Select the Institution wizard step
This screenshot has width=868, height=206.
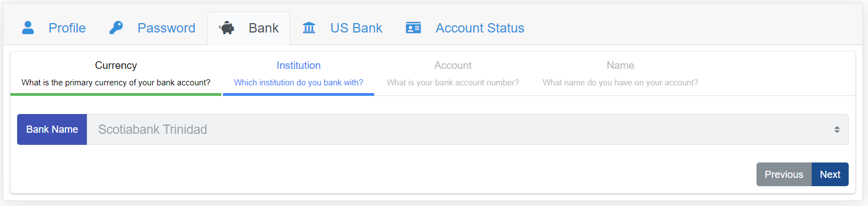(x=299, y=73)
